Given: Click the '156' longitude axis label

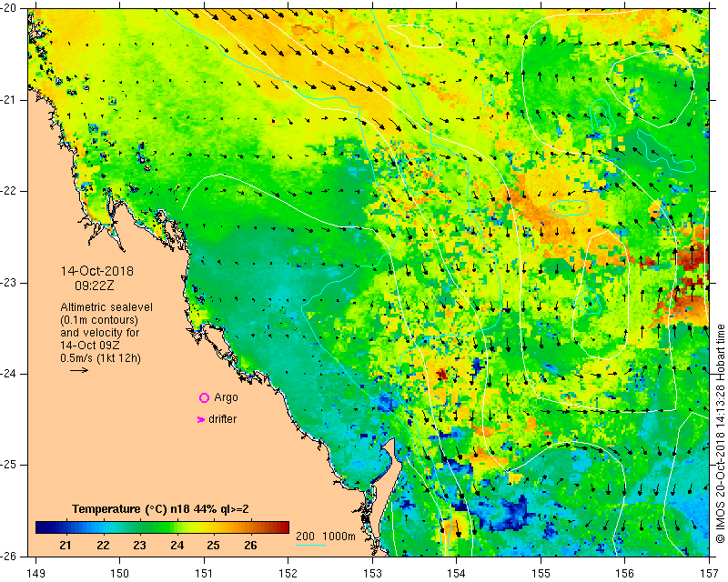Looking at the screenshot, I should click(625, 574).
